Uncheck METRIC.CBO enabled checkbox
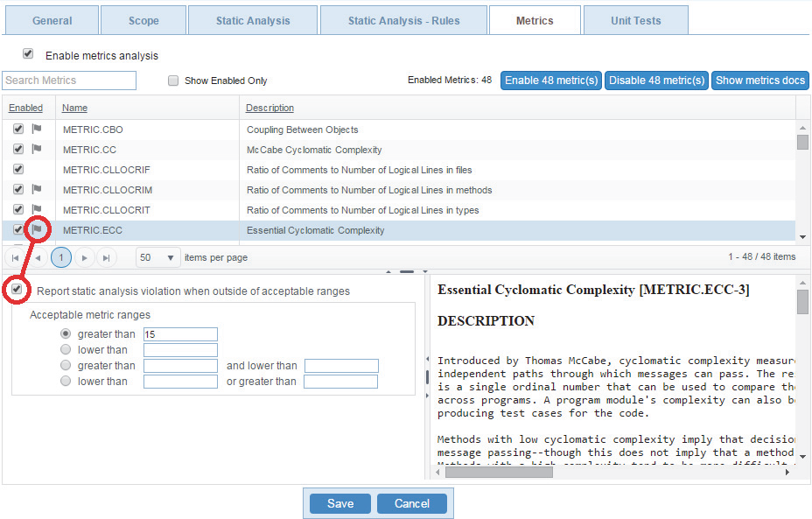 pos(18,129)
